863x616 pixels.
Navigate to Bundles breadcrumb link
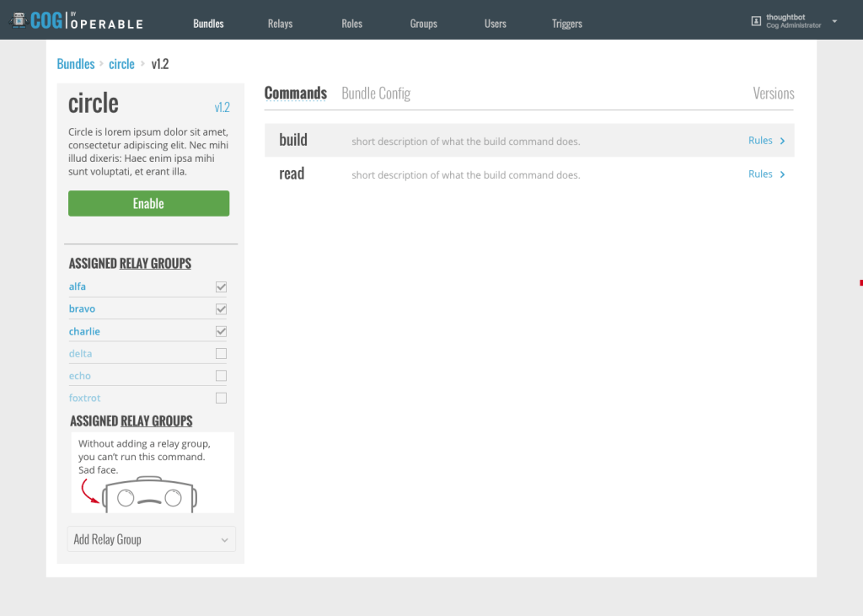(75, 64)
